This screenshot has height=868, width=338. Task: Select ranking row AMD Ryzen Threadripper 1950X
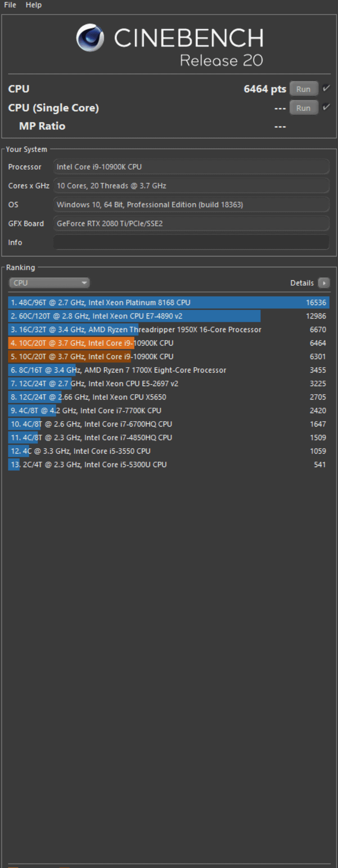coord(169,329)
